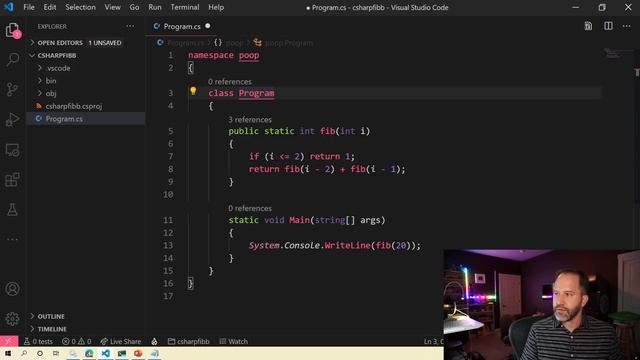
Task: Click the 0 tests status bar item
Action: click(x=38, y=341)
